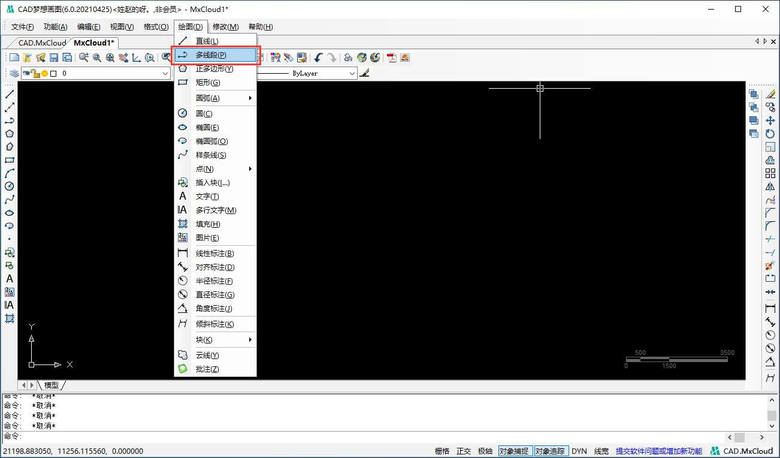
Task: Click the undo arrow icon
Action: coord(318,58)
